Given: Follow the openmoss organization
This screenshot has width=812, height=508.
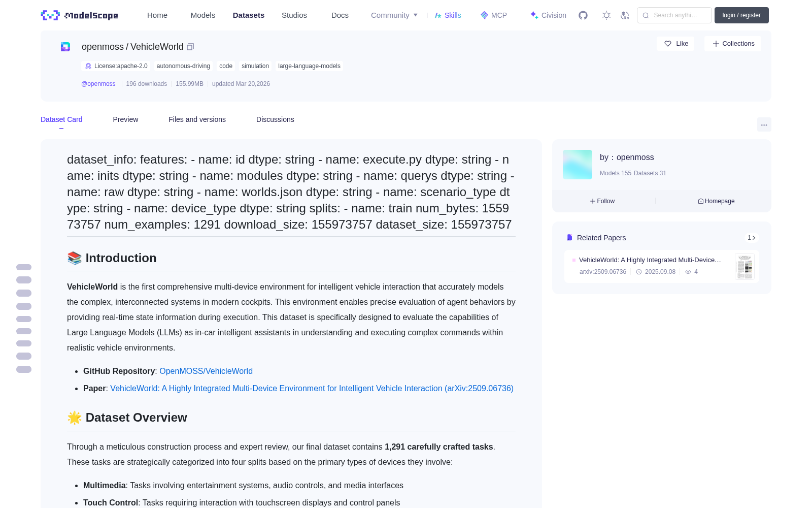Looking at the screenshot, I should coord(602,201).
